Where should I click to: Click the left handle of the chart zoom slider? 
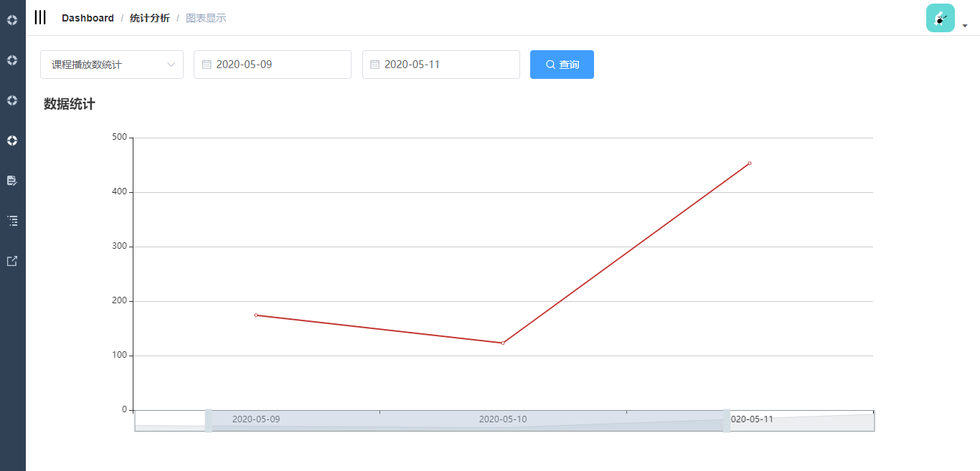point(209,421)
